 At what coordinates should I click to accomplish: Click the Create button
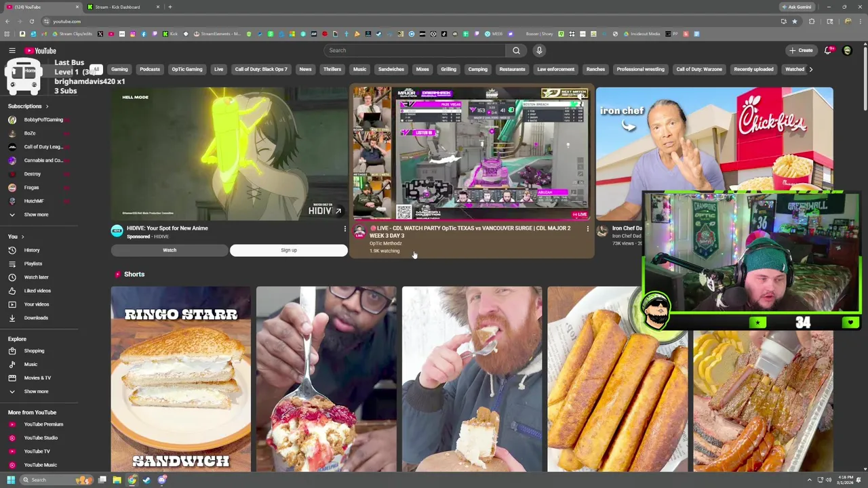click(801, 50)
